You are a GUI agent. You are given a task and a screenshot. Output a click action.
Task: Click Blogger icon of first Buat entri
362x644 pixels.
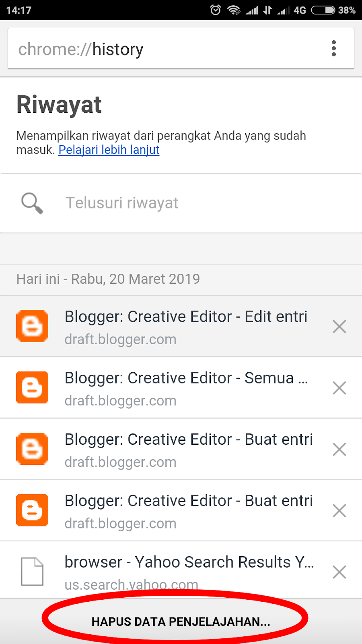(x=32, y=449)
